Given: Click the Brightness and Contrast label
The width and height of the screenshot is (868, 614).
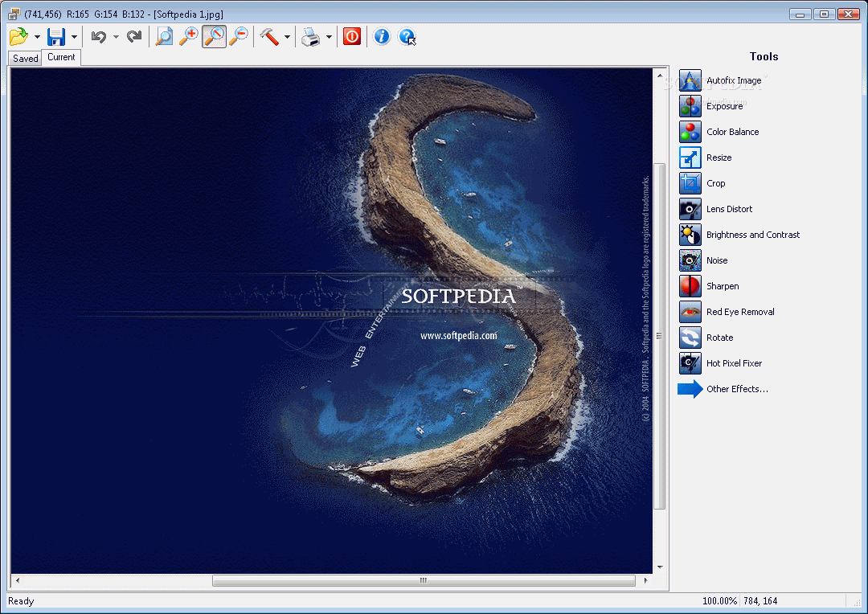Looking at the screenshot, I should 753,235.
